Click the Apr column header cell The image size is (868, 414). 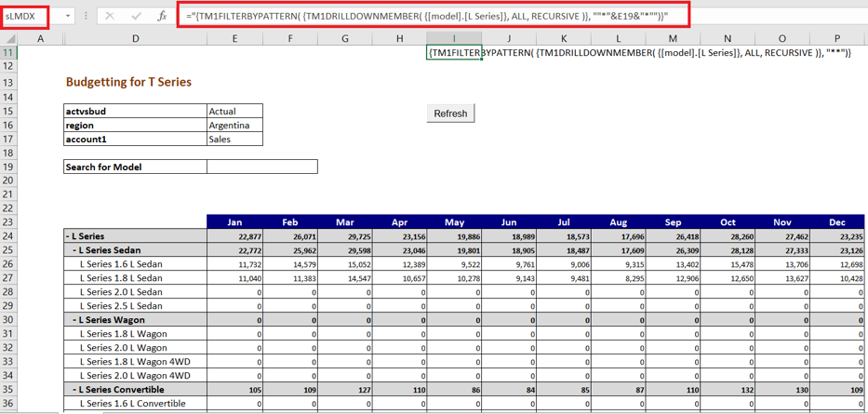(400, 222)
